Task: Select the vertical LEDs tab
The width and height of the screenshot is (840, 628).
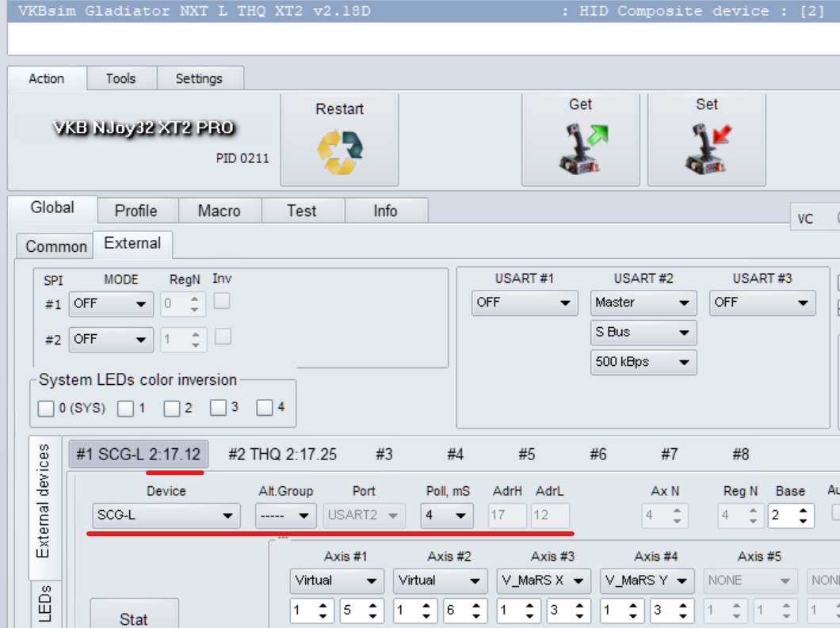Action: [x=45, y=604]
